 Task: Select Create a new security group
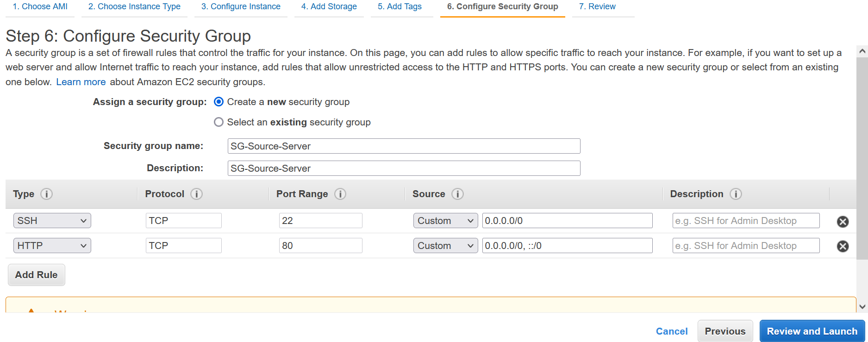pos(219,102)
